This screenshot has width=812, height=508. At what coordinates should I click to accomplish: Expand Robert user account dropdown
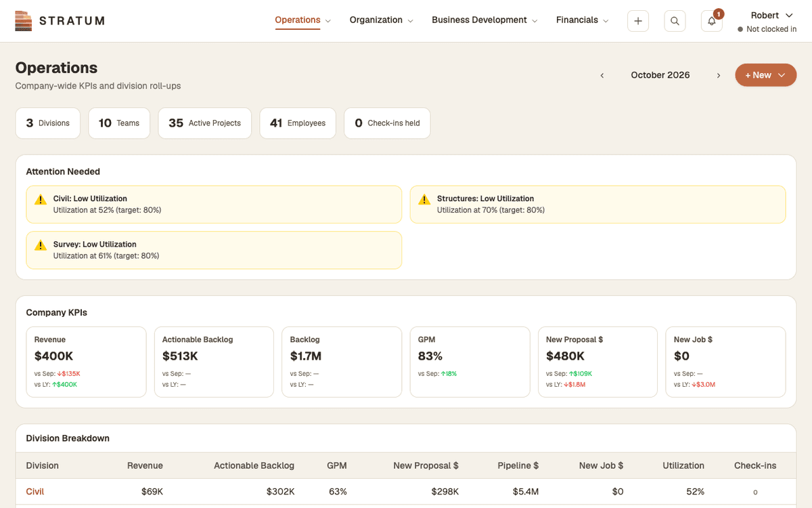click(771, 16)
